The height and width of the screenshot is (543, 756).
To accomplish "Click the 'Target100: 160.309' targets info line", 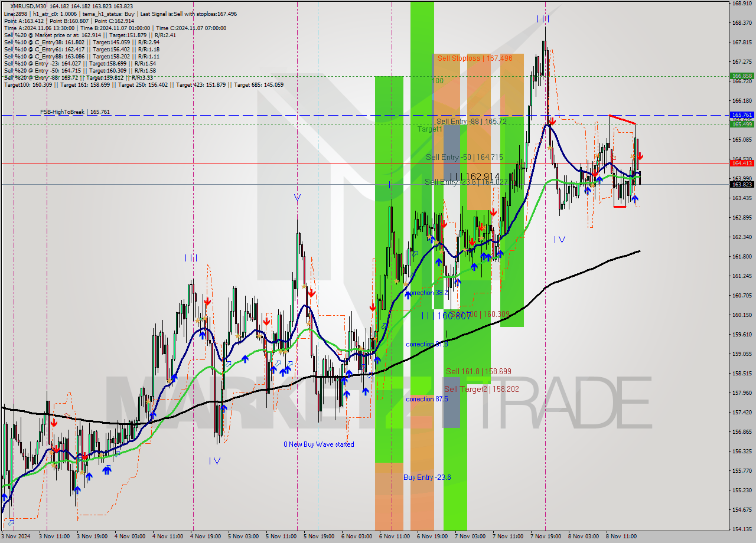I will (144, 84).
